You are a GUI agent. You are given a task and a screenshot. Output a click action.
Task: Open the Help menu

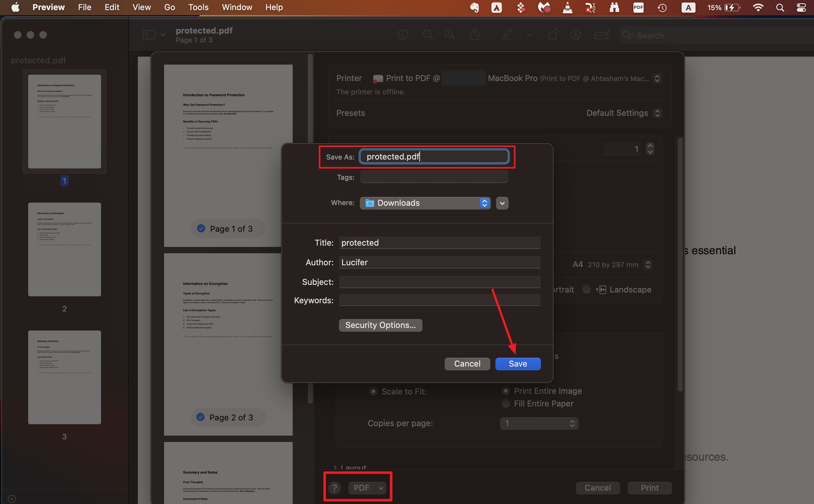(x=274, y=7)
